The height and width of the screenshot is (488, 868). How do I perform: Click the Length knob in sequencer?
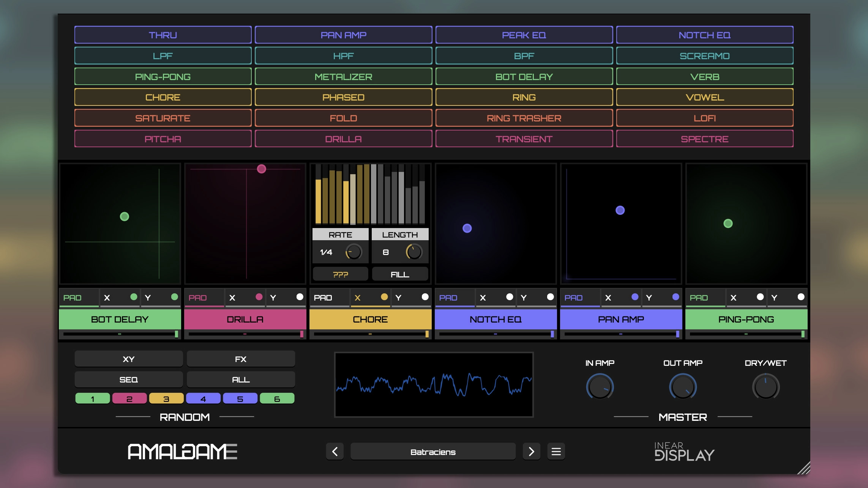pos(414,252)
